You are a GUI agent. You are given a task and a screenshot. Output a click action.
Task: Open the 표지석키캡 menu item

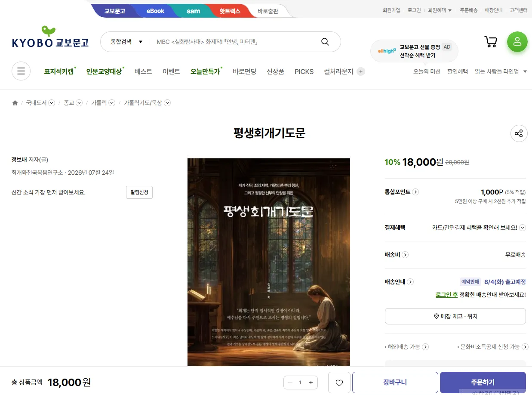click(59, 71)
